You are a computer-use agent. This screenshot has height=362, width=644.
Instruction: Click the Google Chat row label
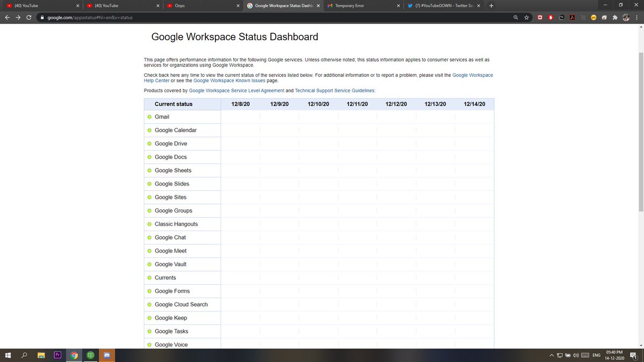click(170, 238)
